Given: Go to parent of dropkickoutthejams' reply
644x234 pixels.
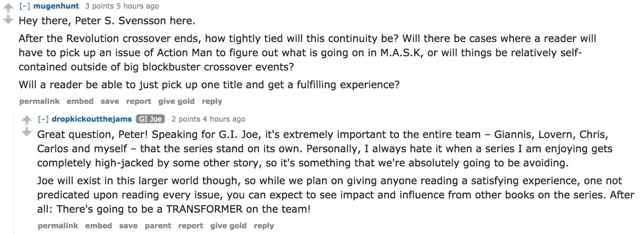Looking at the screenshot, I should coord(158,225).
